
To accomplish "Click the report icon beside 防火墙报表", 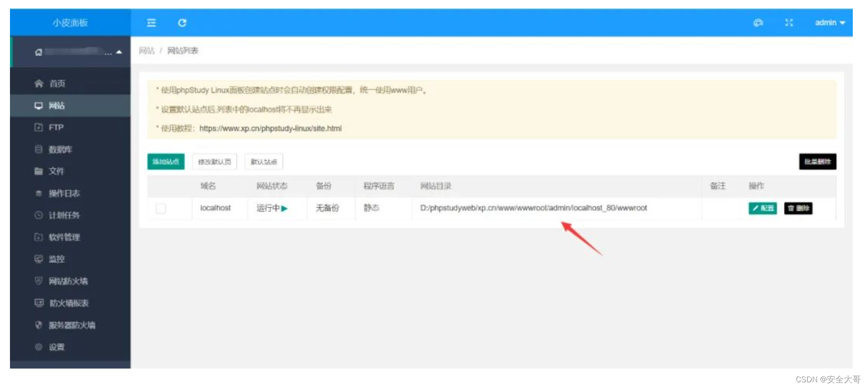I will (x=39, y=303).
